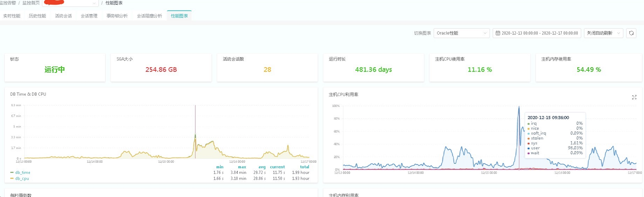Go to 监控告警 breadcrumb link
Image resolution: width=644 pixels, height=197 pixels.
8,3
